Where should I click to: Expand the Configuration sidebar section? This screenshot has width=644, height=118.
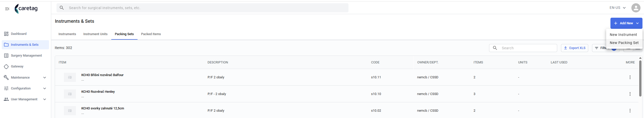[x=45, y=88]
